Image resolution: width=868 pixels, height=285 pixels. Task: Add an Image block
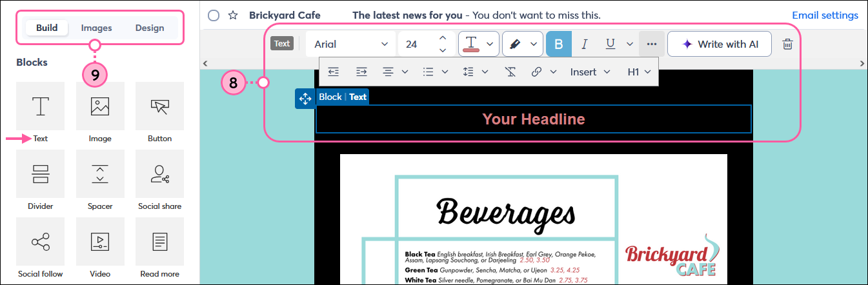(x=100, y=106)
